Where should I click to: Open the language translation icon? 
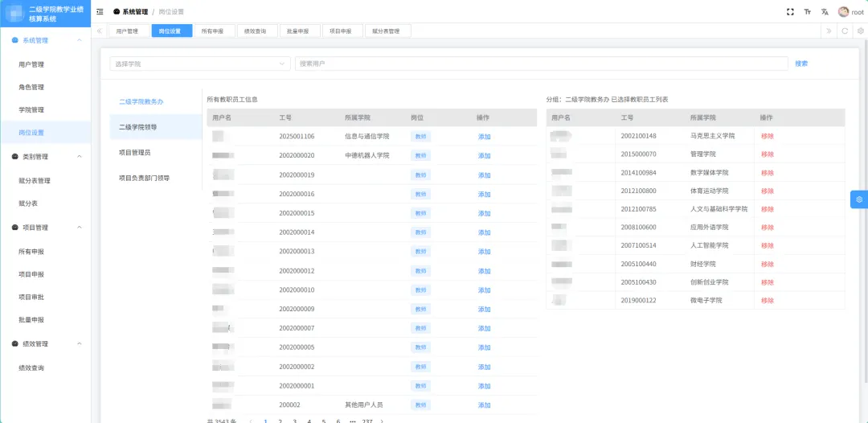pos(825,11)
